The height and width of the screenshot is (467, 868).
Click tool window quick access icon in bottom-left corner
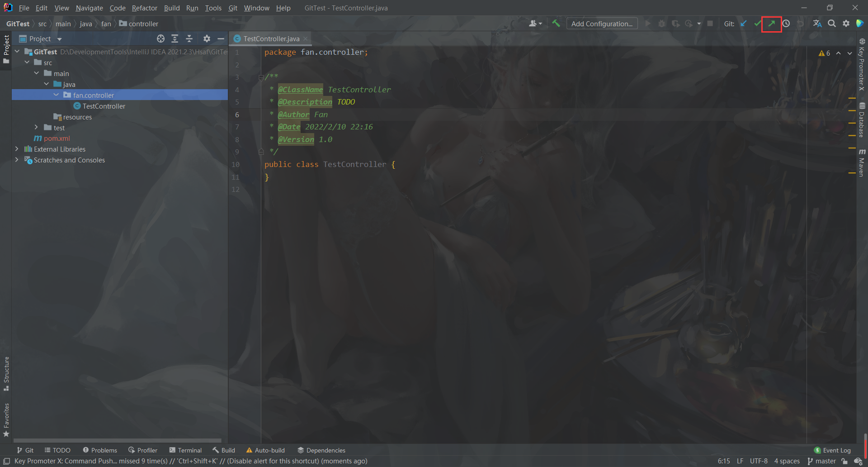(6, 461)
